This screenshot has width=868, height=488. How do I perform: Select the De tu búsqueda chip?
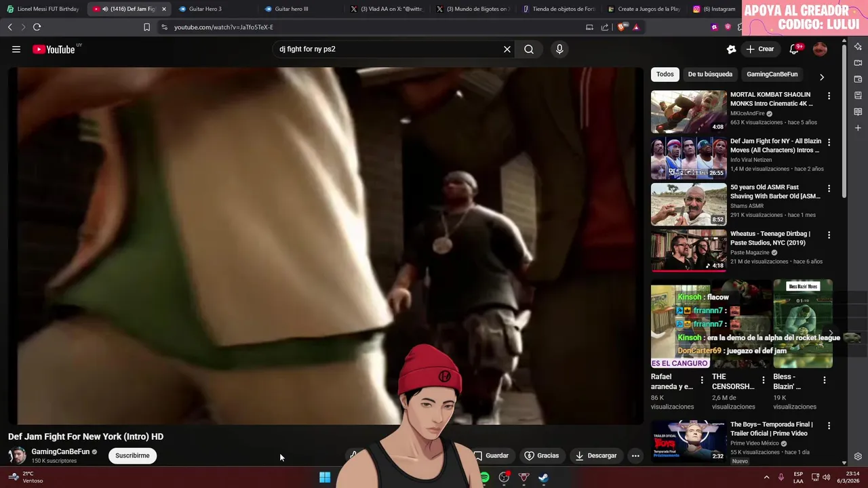tap(710, 74)
